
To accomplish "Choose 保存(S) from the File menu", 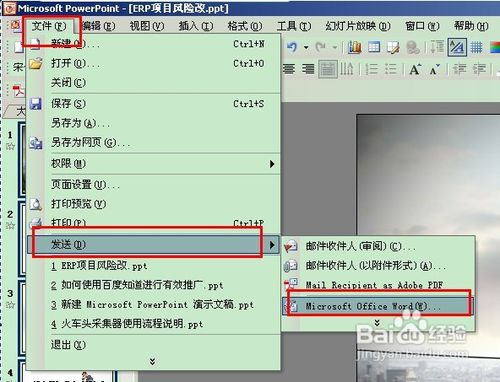I will (153, 104).
